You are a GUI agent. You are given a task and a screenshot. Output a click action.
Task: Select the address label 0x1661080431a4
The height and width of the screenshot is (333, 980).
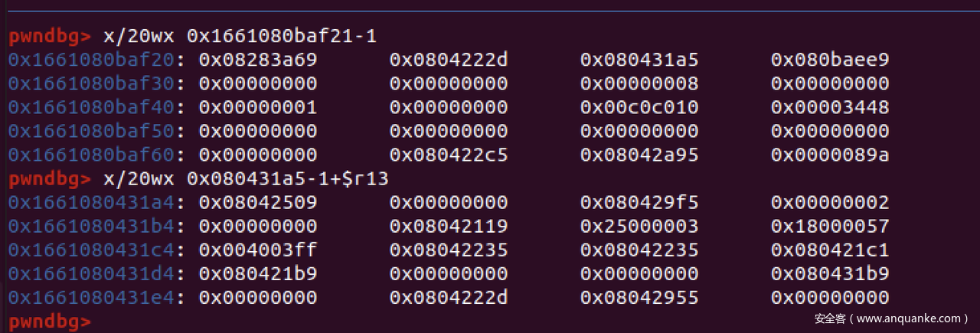click(x=92, y=203)
